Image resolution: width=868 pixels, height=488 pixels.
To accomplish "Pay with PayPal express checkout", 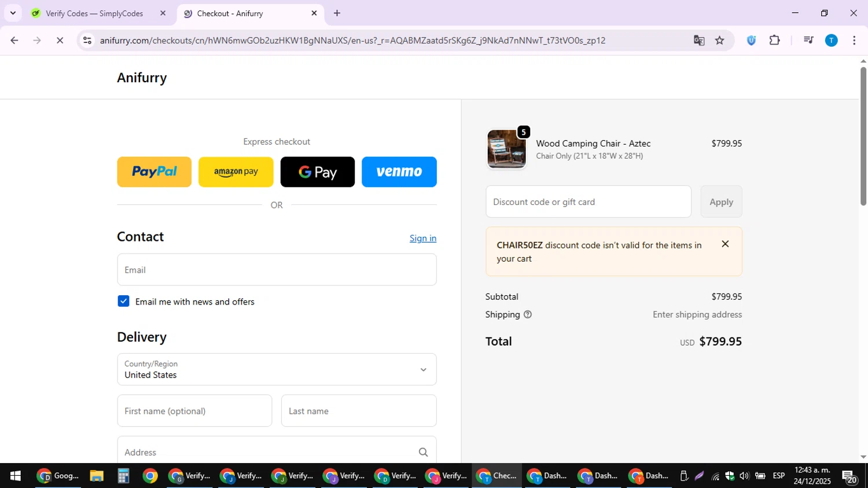I will click(x=154, y=172).
